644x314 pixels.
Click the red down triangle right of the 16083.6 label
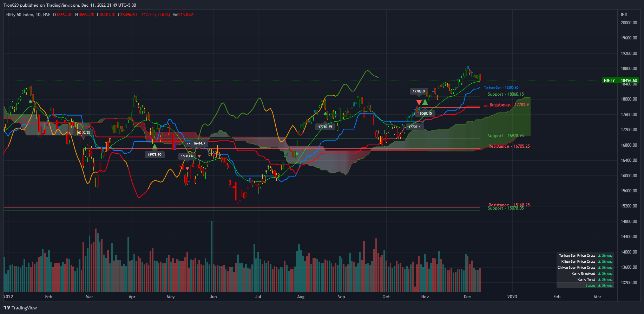pyautogui.click(x=199, y=156)
